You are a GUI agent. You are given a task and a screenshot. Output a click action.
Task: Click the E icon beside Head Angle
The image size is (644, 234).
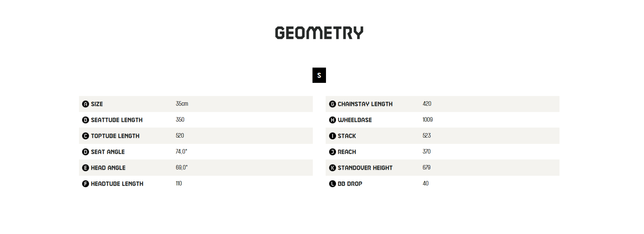click(x=86, y=168)
